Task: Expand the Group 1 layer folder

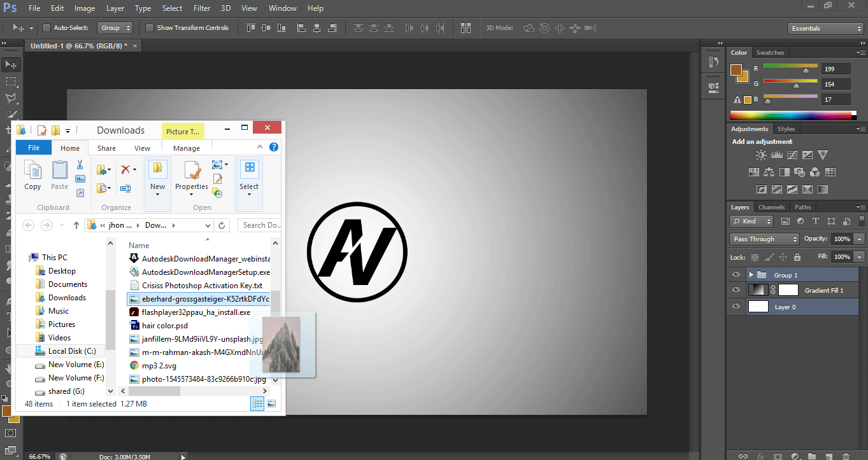Action: 751,275
